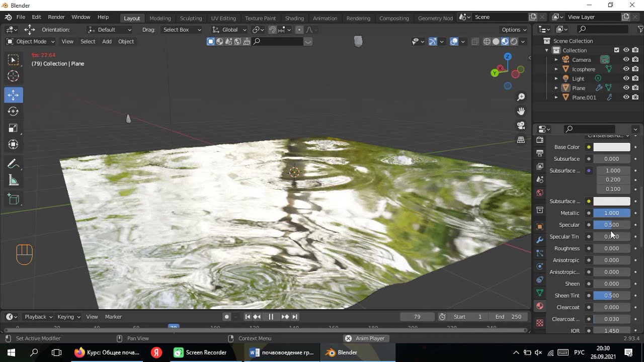Activate the Rotate tool
This screenshot has width=644, height=362.
pyautogui.click(x=14, y=111)
